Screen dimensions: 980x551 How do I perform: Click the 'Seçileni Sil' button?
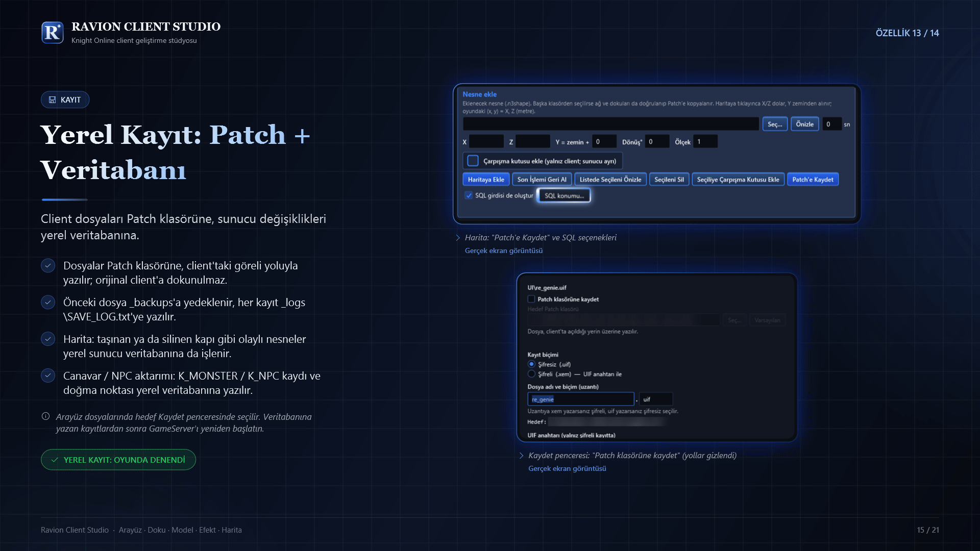tap(669, 180)
